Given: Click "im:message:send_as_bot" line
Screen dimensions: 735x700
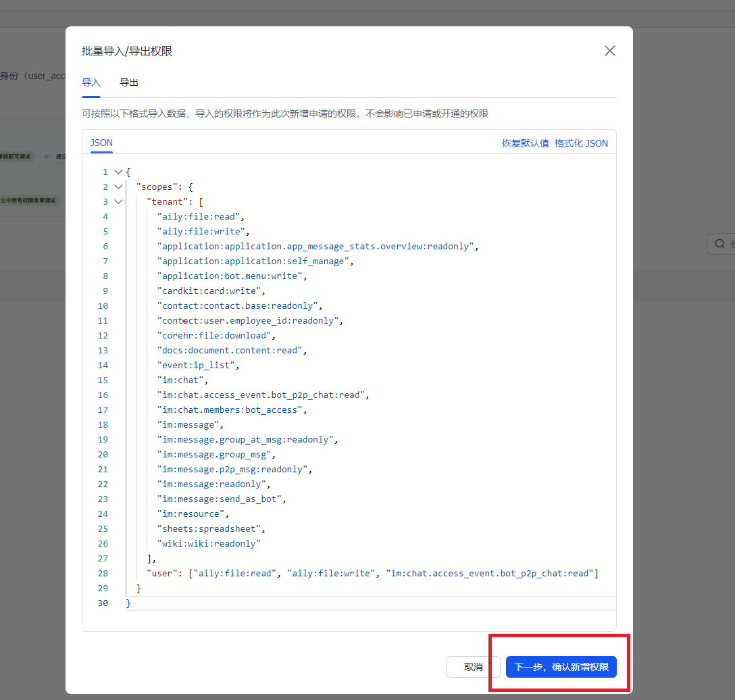Looking at the screenshot, I should 222,499.
